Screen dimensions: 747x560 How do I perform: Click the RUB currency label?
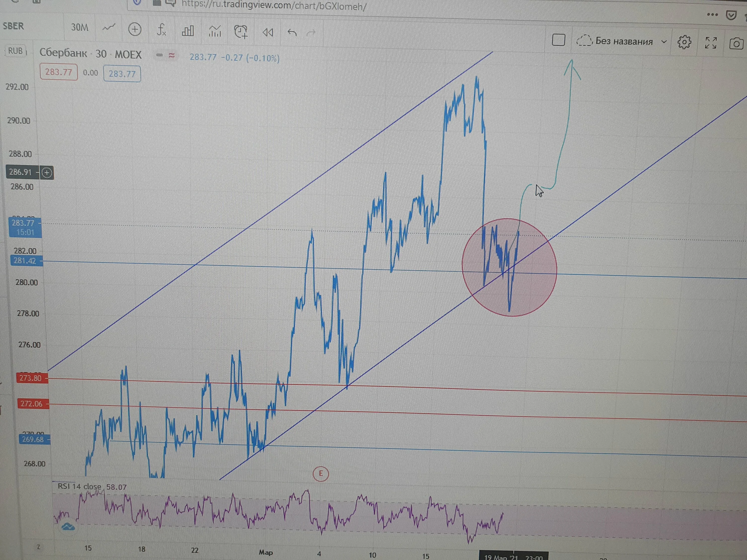pos(15,51)
